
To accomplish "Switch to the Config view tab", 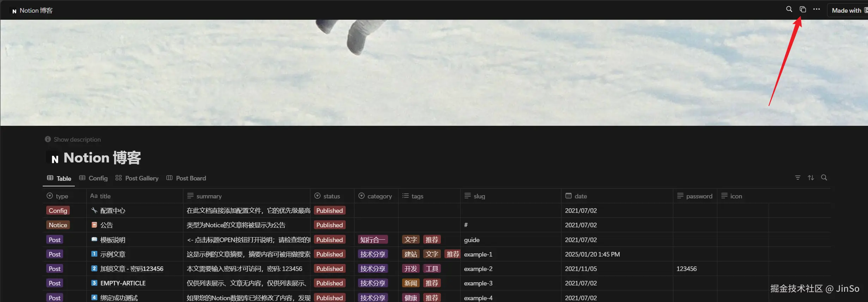I will pos(93,178).
